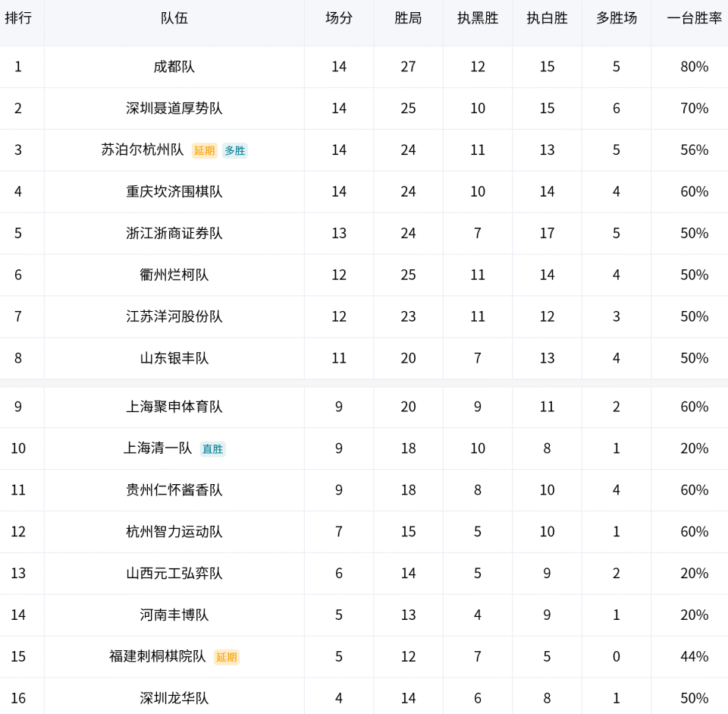
Task: Click the 多胜 badge next to 苏泊尔杭州队
Action: pyautogui.click(x=235, y=150)
